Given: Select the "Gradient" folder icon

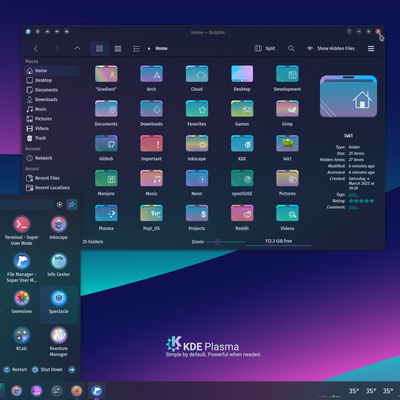Looking at the screenshot, I should 106,74.
